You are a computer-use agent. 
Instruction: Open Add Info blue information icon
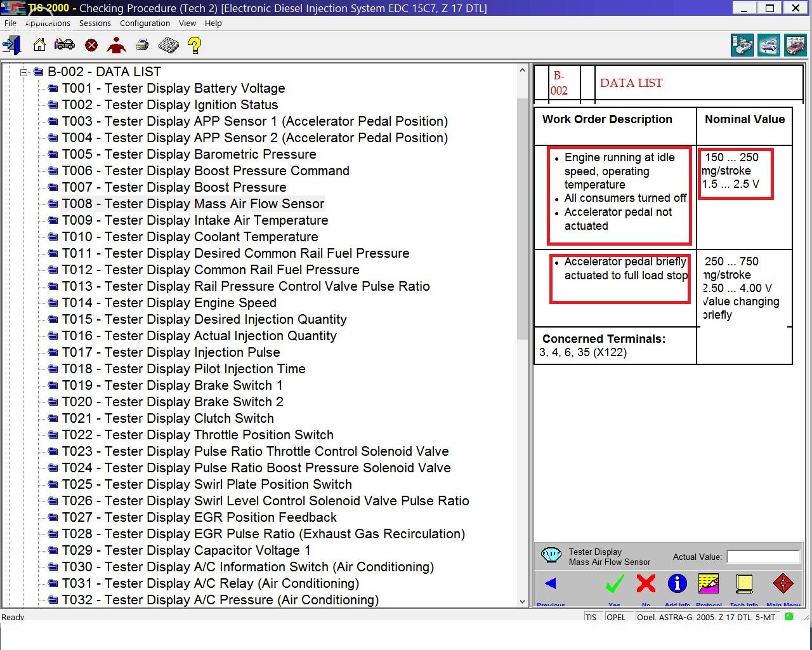pyautogui.click(x=677, y=583)
